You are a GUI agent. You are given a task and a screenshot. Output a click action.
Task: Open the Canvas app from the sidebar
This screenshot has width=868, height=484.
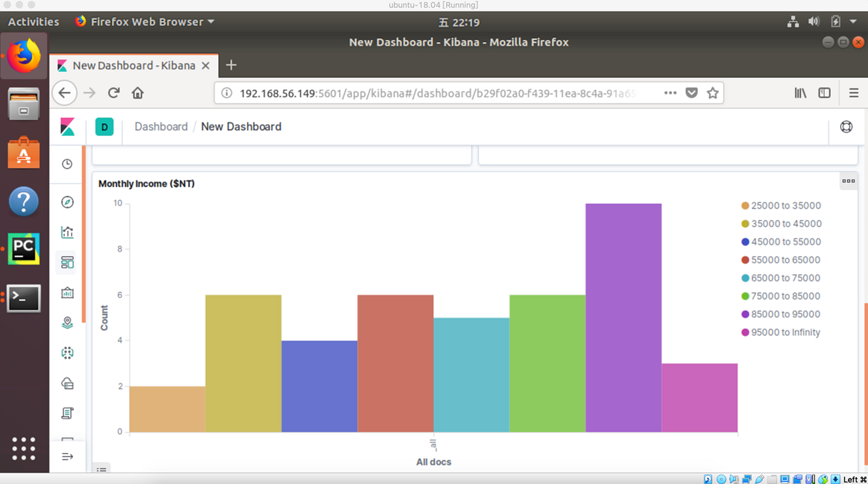tap(67, 292)
